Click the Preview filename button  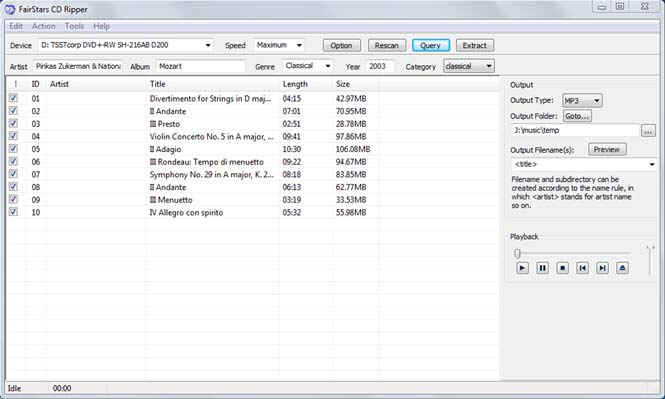(607, 149)
